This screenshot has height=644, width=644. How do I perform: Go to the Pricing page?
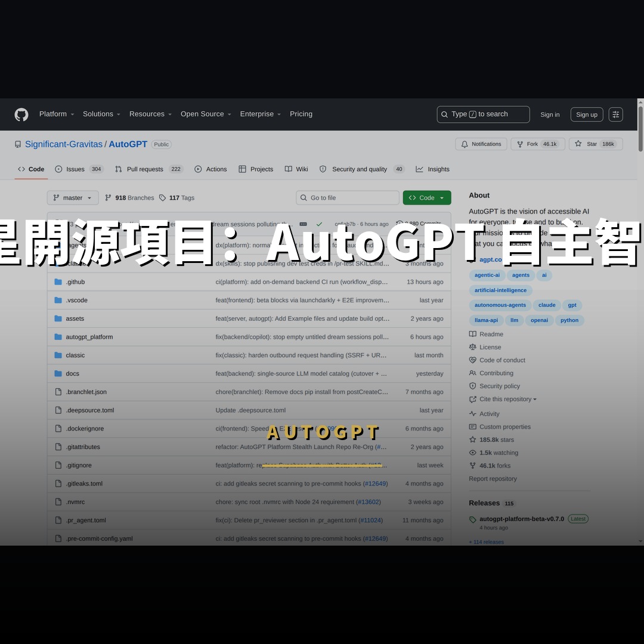301,114
